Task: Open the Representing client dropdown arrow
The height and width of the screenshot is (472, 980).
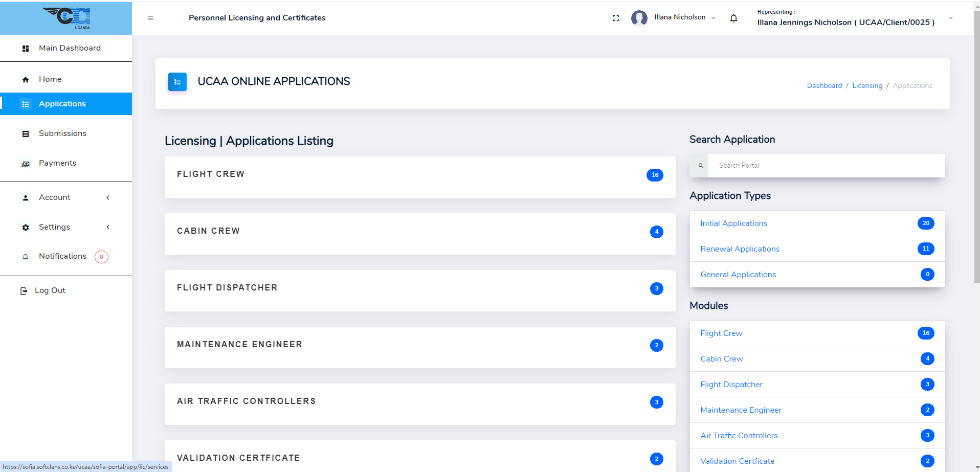Action: point(950,18)
